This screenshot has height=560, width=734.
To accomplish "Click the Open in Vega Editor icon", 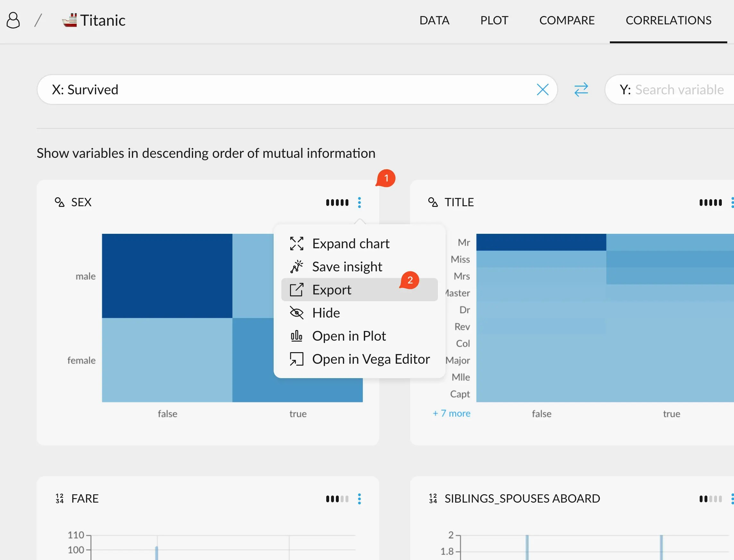I will [296, 359].
